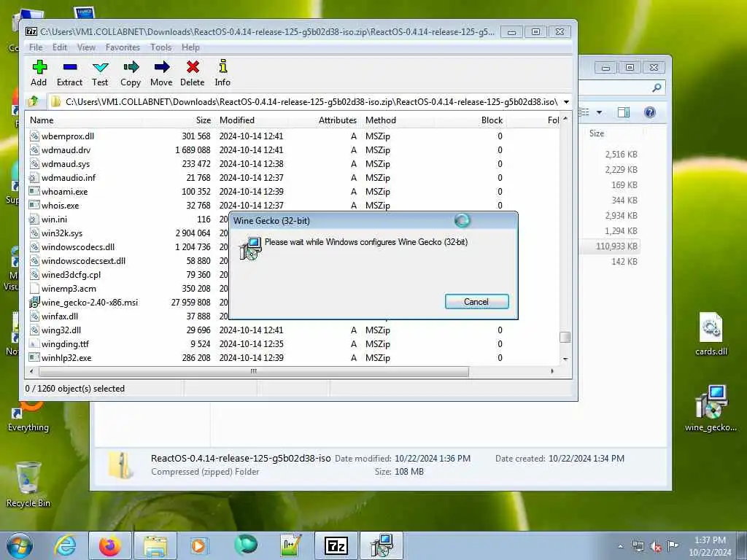
Task: Open the Windows Start menu
Action: coord(20,545)
